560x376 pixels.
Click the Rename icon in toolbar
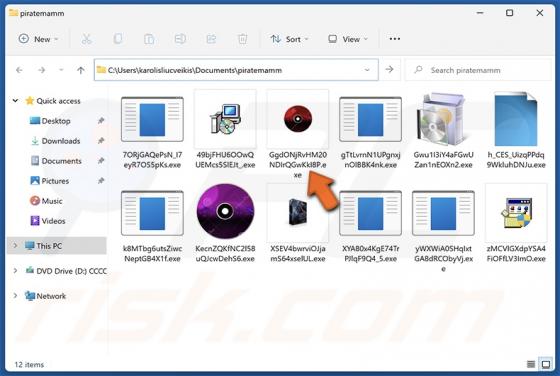(x=180, y=39)
